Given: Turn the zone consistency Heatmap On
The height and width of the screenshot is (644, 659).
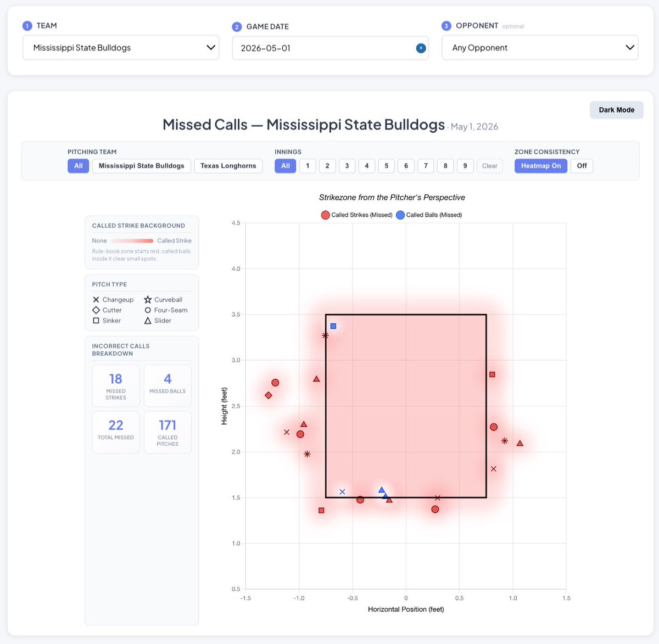Looking at the screenshot, I should [541, 166].
